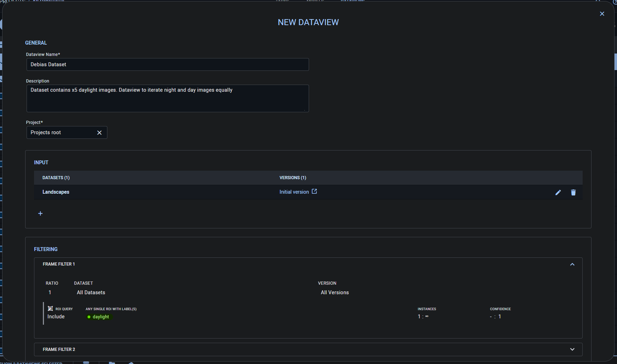Click the Dataview Name input field

point(167,64)
